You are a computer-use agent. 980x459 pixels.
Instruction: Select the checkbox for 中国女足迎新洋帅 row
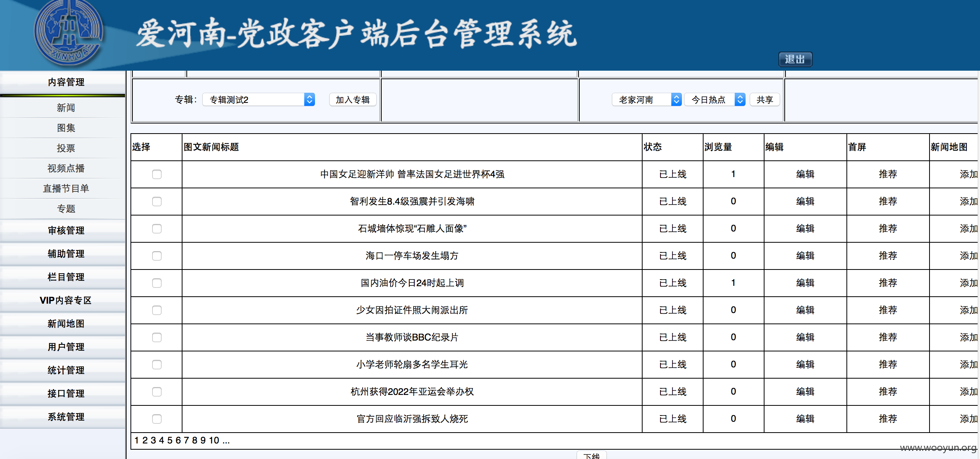point(157,174)
